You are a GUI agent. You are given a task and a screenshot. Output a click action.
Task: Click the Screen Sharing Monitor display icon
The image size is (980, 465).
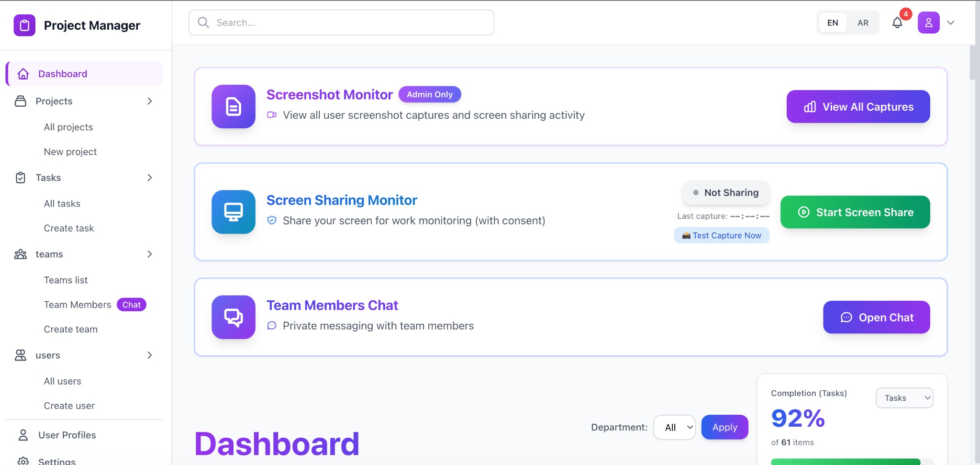tap(234, 212)
